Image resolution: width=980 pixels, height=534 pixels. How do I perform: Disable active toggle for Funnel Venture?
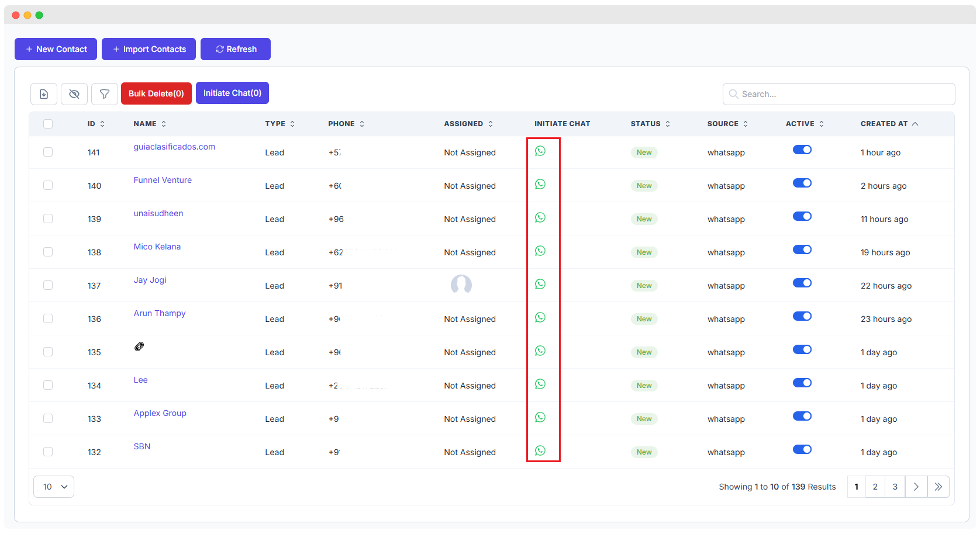[802, 183]
